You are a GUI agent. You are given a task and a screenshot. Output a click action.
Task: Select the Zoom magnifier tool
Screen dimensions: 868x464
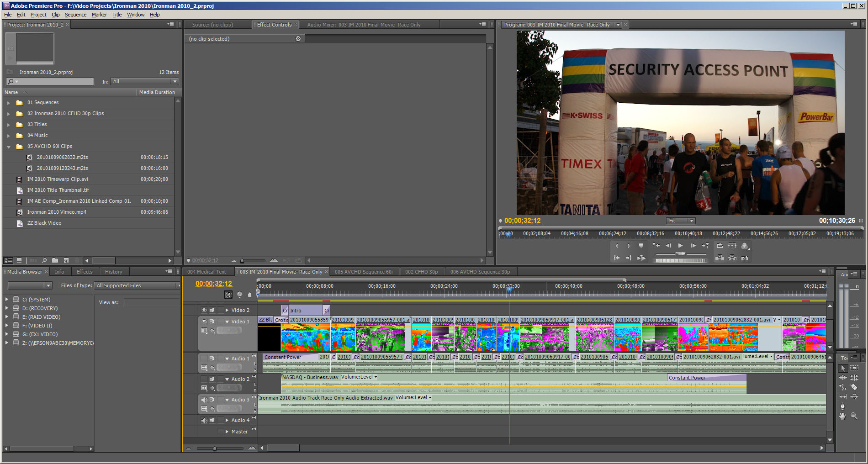click(x=854, y=416)
